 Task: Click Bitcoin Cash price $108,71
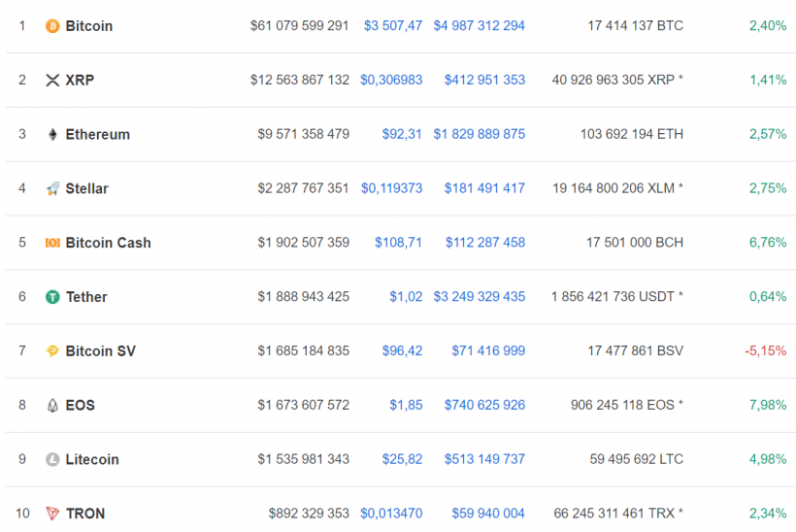tap(399, 243)
